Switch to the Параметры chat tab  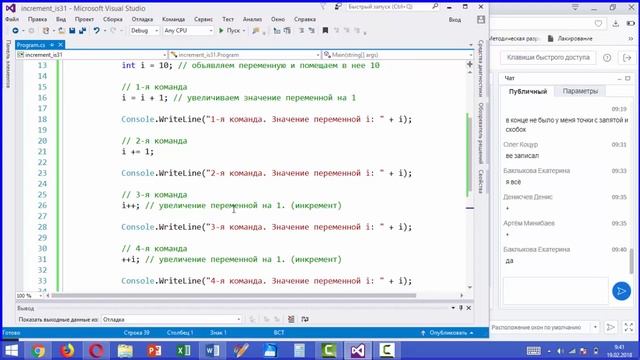(580, 91)
